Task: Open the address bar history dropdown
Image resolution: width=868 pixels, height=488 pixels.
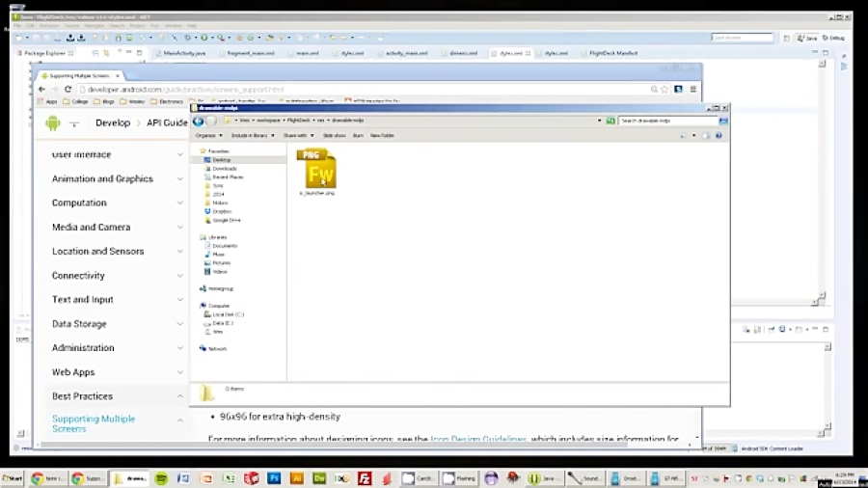Action: tap(599, 121)
